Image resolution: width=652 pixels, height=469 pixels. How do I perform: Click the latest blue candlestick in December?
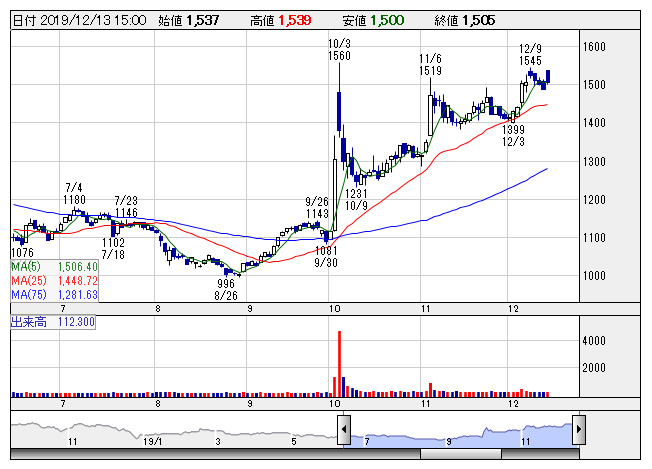click(x=548, y=77)
